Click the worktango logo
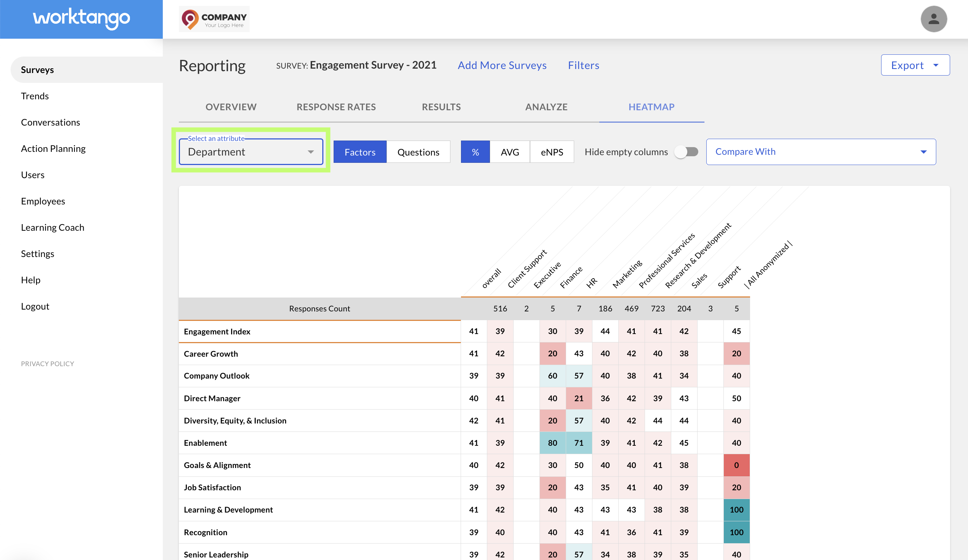968x560 pixels. pos(81,19)
